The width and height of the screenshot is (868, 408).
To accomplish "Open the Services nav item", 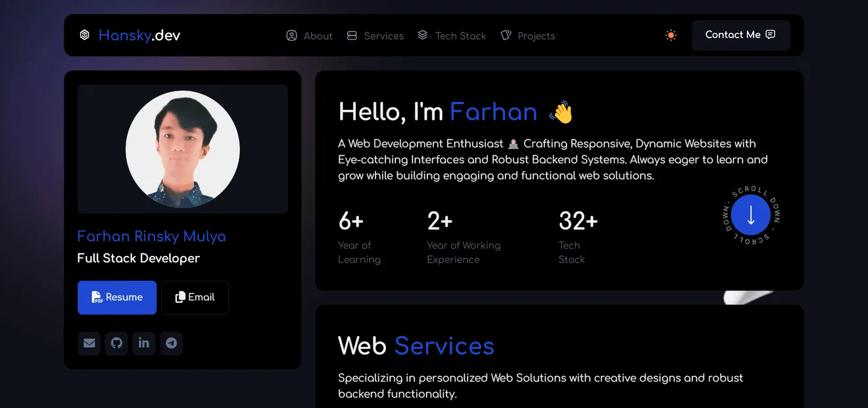I will (375, 36).
